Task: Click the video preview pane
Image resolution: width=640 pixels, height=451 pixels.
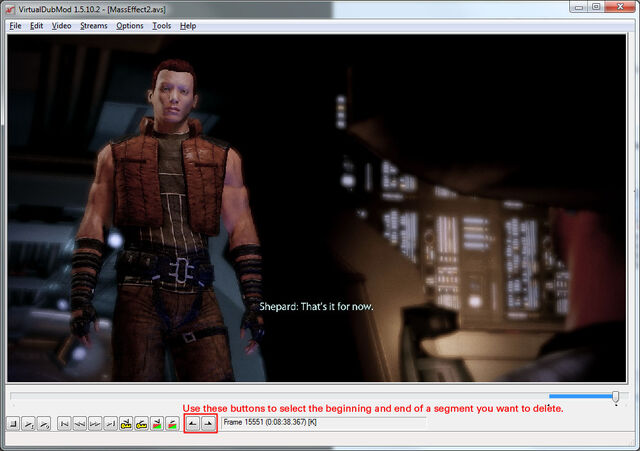Action: click(316, 208)
